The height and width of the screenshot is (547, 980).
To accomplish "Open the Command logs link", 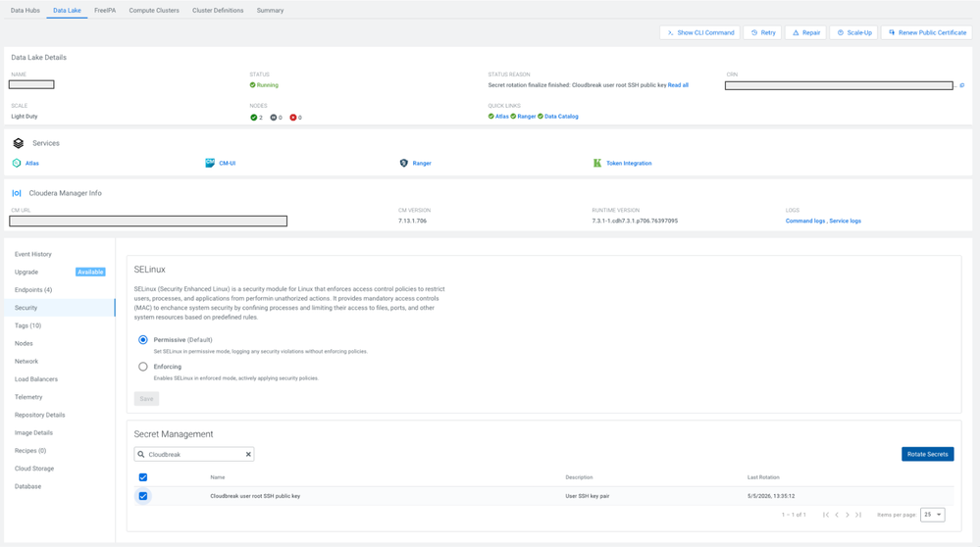I will (805, 221).
